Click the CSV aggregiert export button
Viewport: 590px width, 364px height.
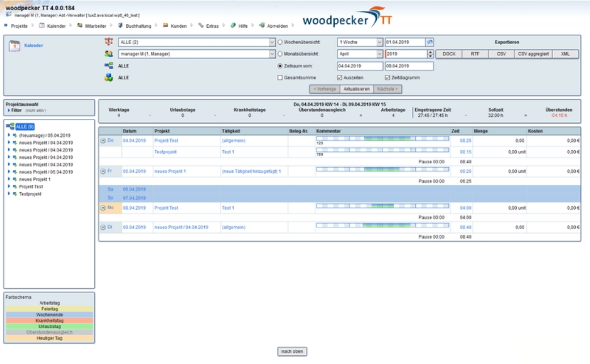pos(533,54)
